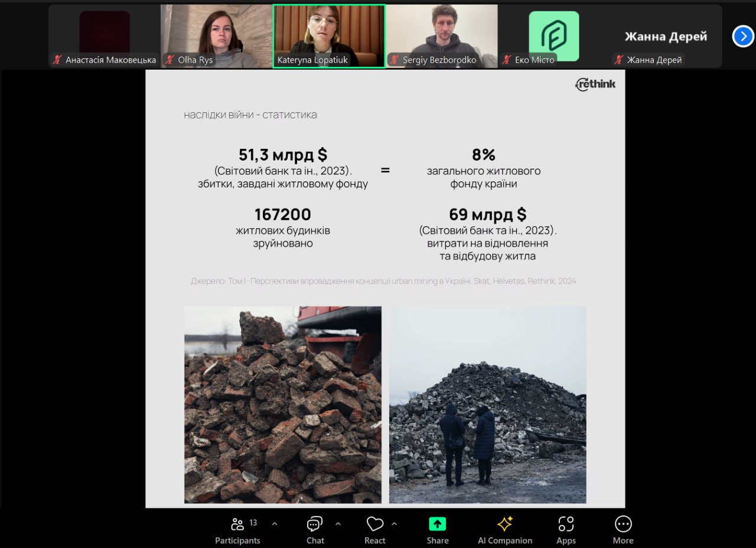Click the photo of two people at debris
The height and width of the screenshot is (548, 756).
click(487, 405)
